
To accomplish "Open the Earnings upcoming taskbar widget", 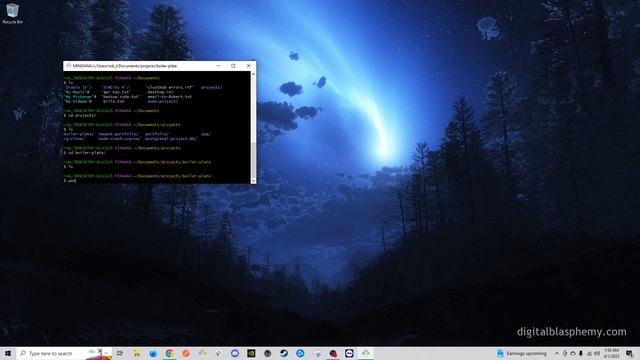I will point(522,353).
